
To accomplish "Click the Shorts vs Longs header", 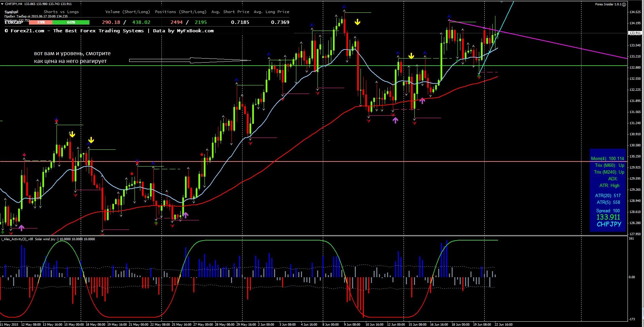I will point(61,12).
